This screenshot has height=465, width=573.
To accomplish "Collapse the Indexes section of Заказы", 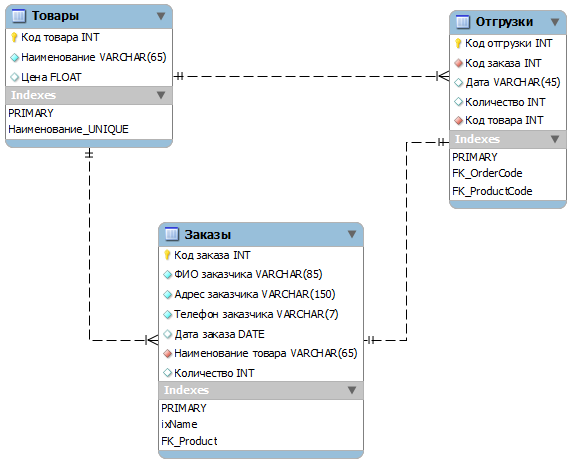I will [x=352, y=390].
